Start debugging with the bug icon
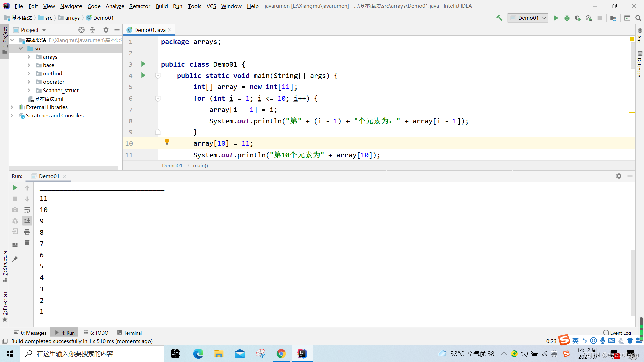This screenshot has width=644, height=362. [x=567, y=18]
